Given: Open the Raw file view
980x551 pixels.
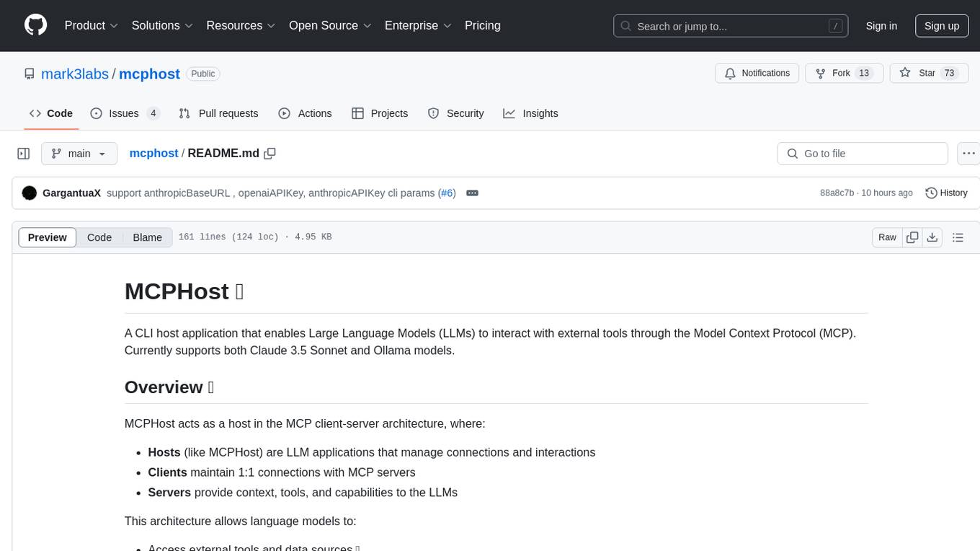Looking at the screenshot, I should click(x=887, y=237).
